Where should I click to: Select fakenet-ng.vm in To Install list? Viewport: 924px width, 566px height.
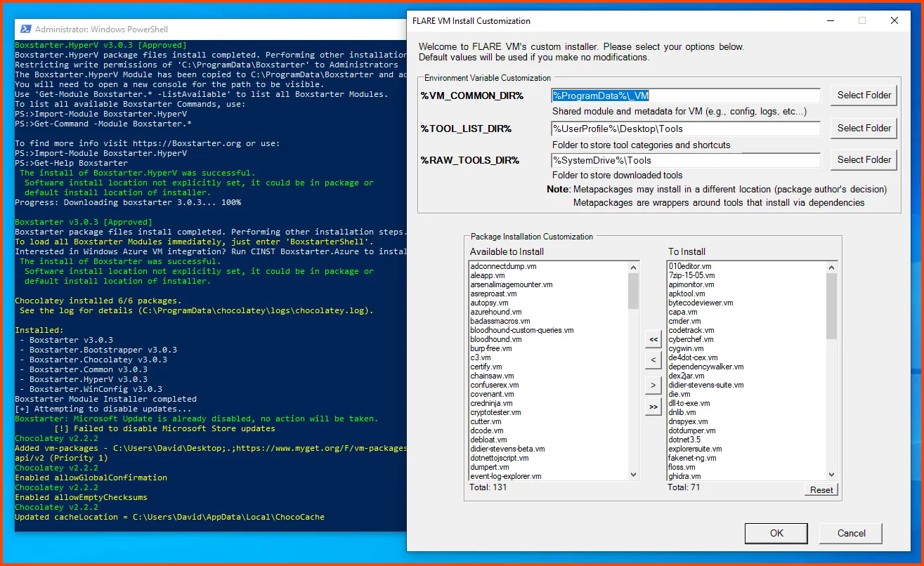[692, 459]
